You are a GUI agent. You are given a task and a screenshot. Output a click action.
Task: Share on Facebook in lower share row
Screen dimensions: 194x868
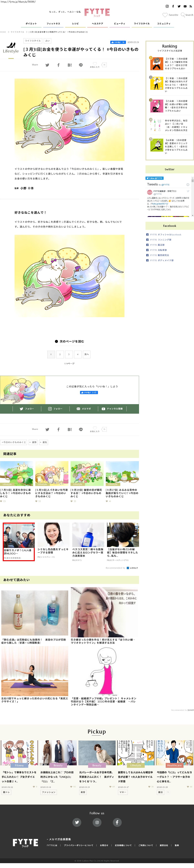pos(58,430)
